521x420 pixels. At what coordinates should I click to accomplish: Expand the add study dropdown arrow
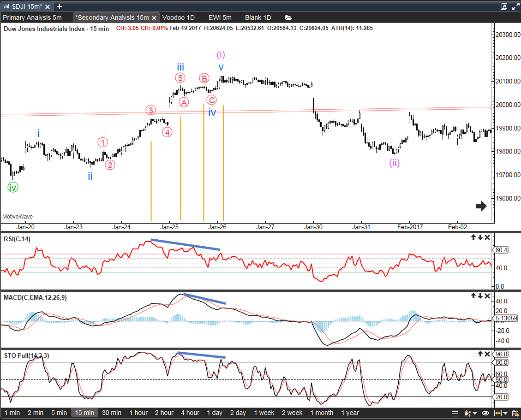click(x=475, y=414)
